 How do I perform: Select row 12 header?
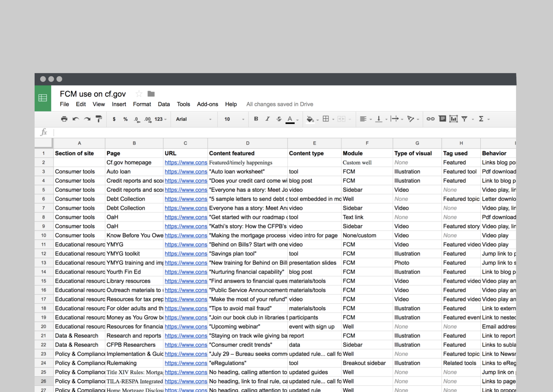[x=44, y=254]
